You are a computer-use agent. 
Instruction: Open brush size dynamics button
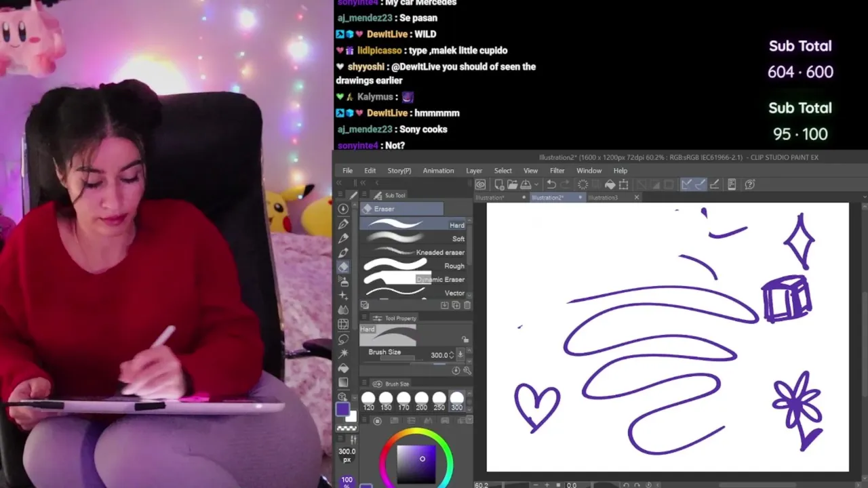460,354
